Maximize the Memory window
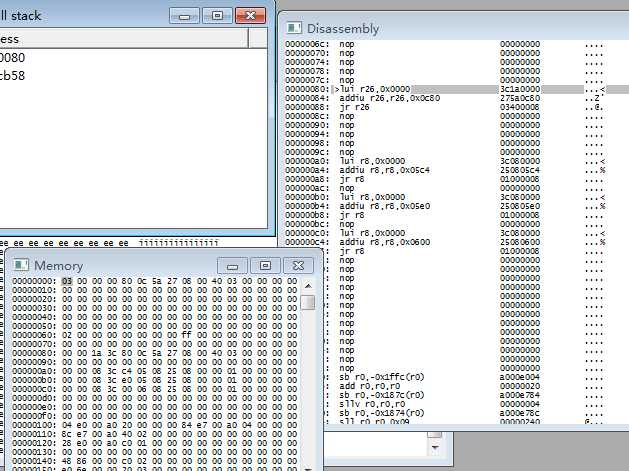 [x=265, y=266]
